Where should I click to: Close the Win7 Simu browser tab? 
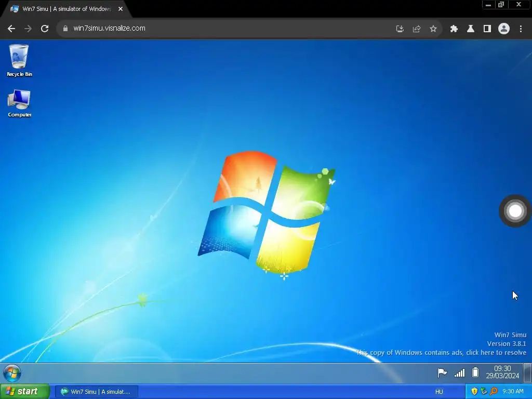(121, 9)
